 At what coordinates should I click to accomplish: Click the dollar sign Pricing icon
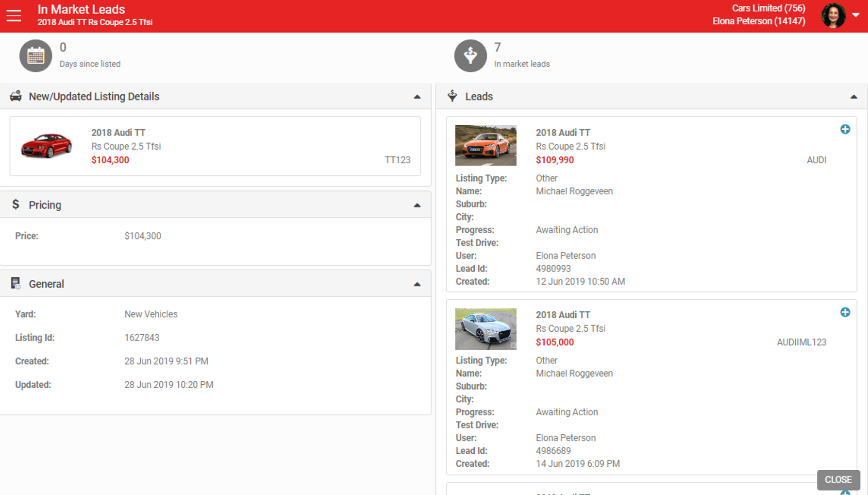pos(16,205)
